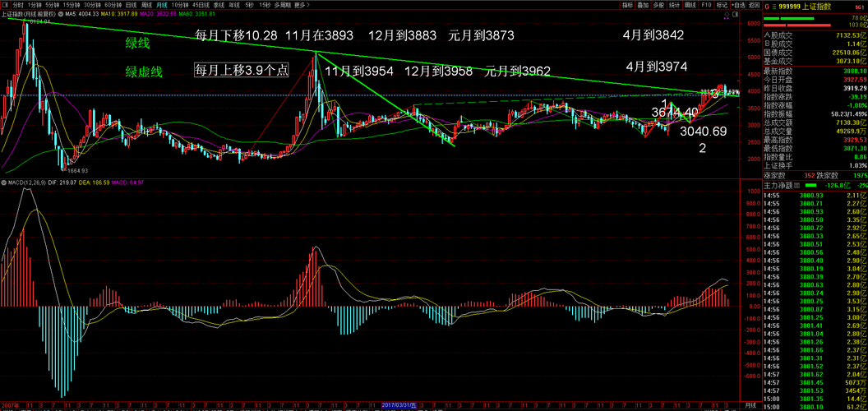Viewport: 868px width, 411px height.
Task: Click the 绿虚线 annotation text
Action: pyautogui.click(x=143, y=72)
